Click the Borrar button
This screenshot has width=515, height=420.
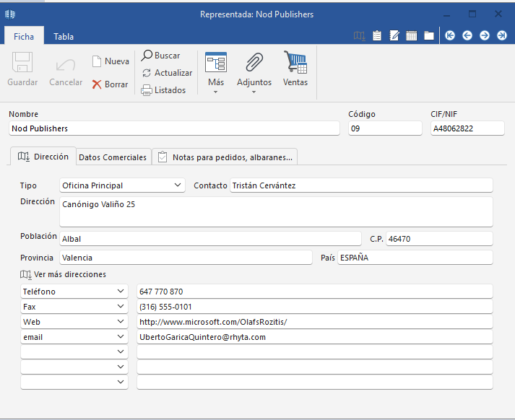coord(111,84)
